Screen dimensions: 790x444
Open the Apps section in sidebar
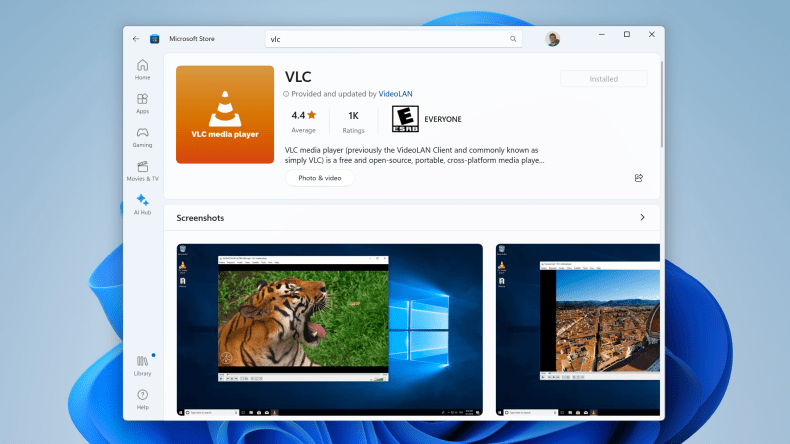coord(143,103)
